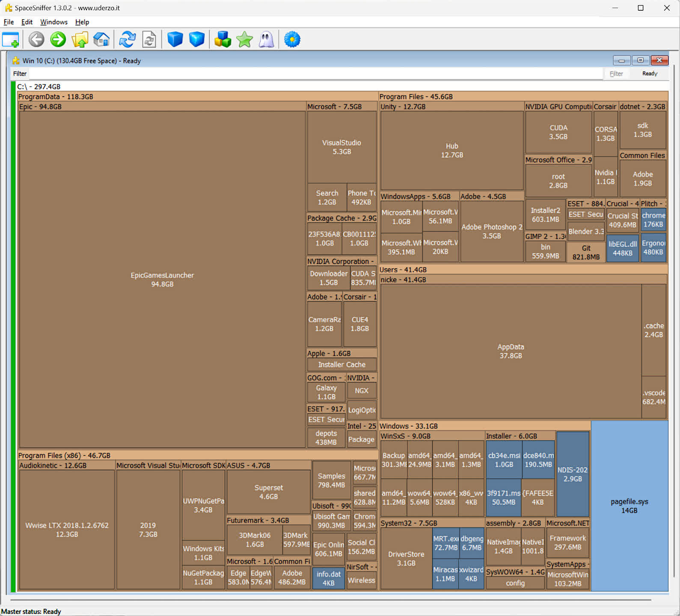Restore the inner Win 10 (C:) window

click(640, 60)
